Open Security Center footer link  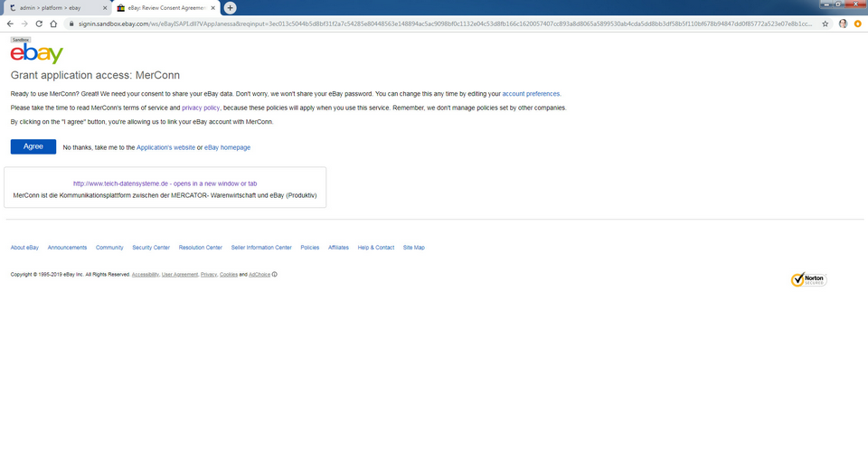[151, 248]
